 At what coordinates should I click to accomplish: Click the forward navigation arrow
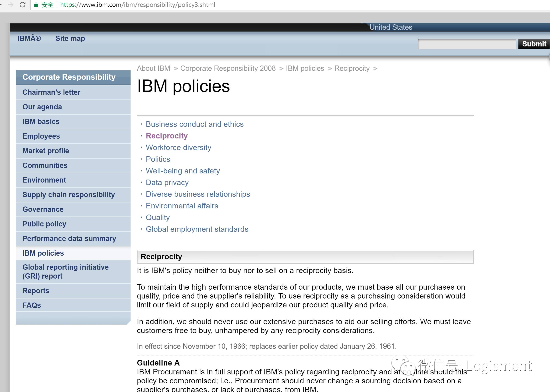[10, 5]
